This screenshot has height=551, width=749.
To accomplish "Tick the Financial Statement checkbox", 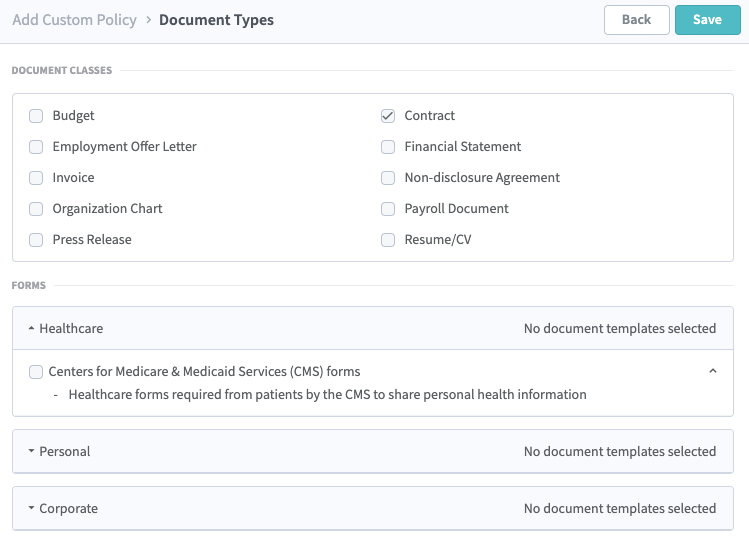I will click(388, 147).
